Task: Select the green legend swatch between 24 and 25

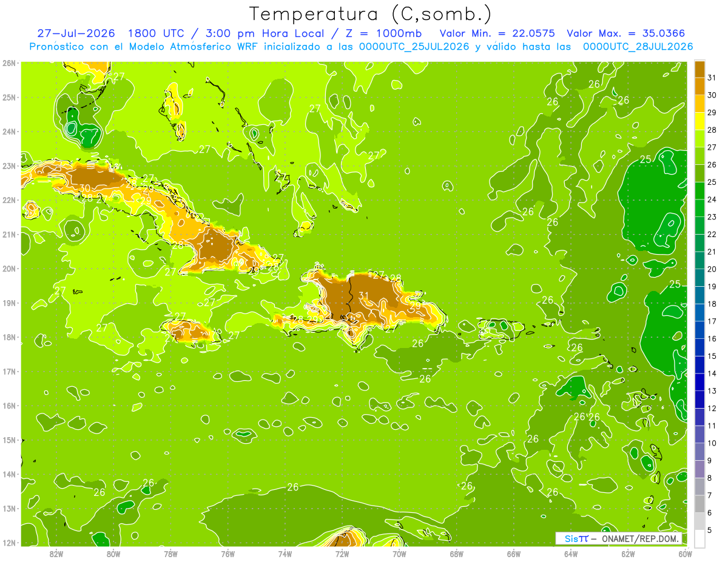Action: (699, 190)
